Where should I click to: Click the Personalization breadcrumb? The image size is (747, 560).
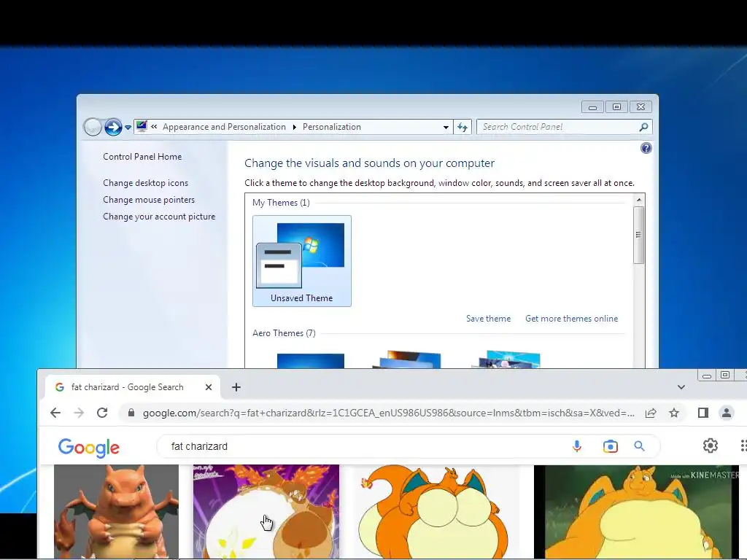[332, 127]
